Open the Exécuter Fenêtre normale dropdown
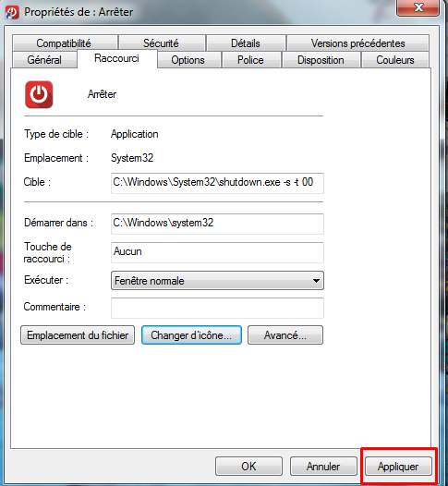448x486 pixels. click(217, 281)
